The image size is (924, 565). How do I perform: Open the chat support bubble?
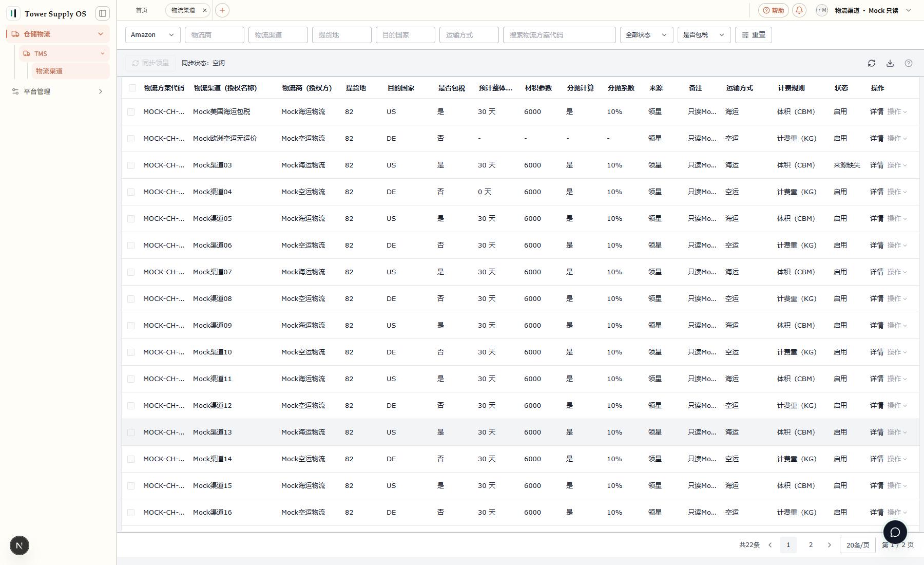895,532
